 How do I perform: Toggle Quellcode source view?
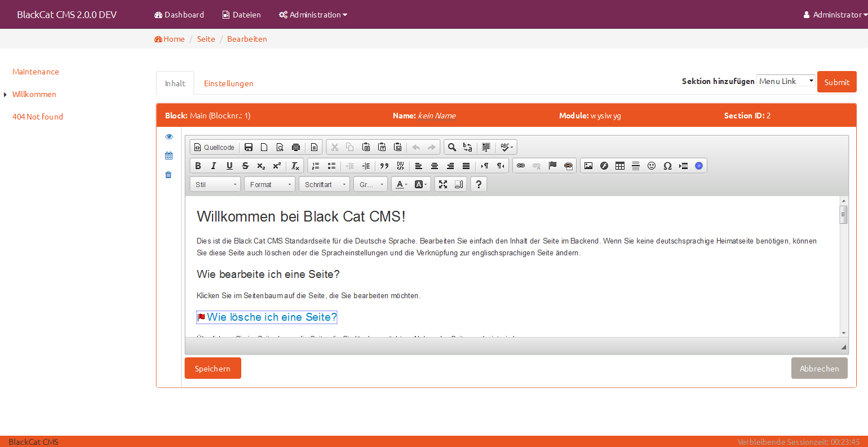[214, 147]
